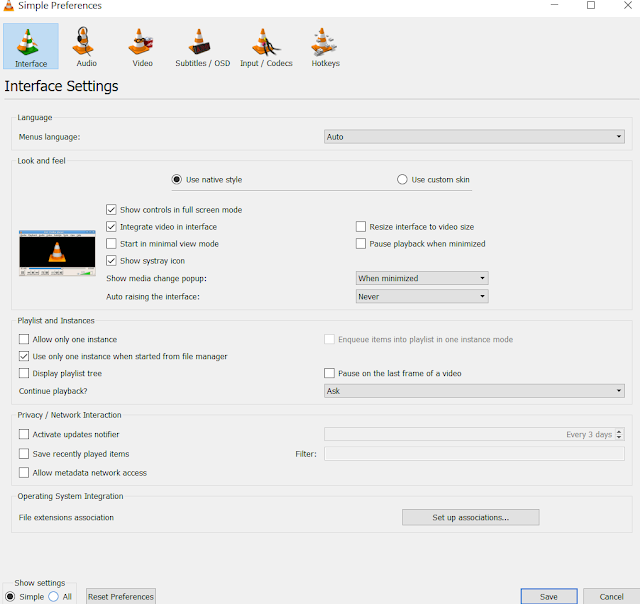Check Save recently played items
The height and width of the screenshot is (604, 640).
(x=24, y=453)
